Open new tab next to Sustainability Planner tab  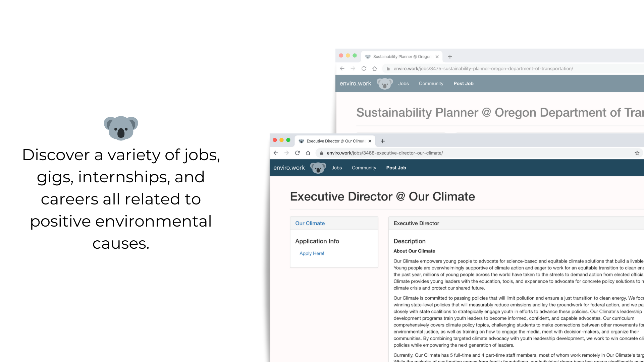tap(450, 57)
